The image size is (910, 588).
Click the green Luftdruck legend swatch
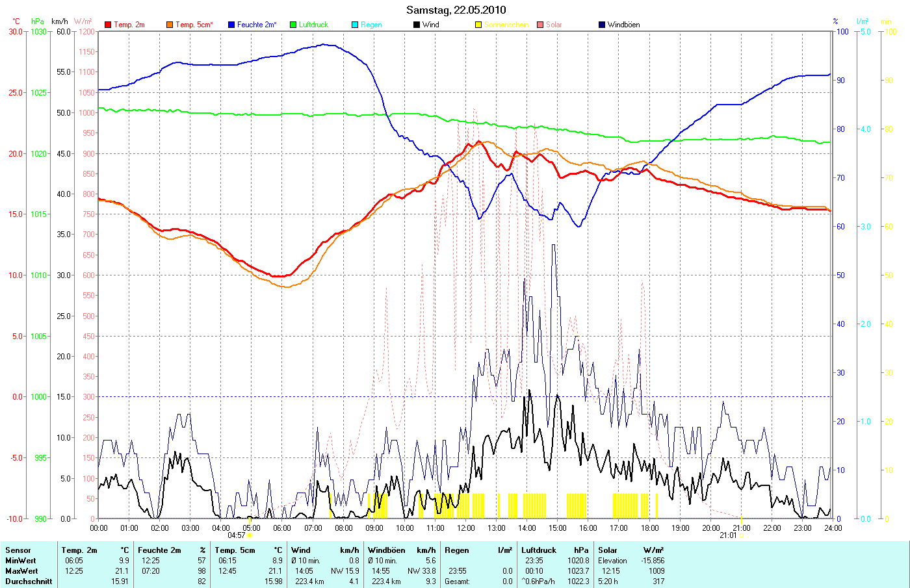293,25
